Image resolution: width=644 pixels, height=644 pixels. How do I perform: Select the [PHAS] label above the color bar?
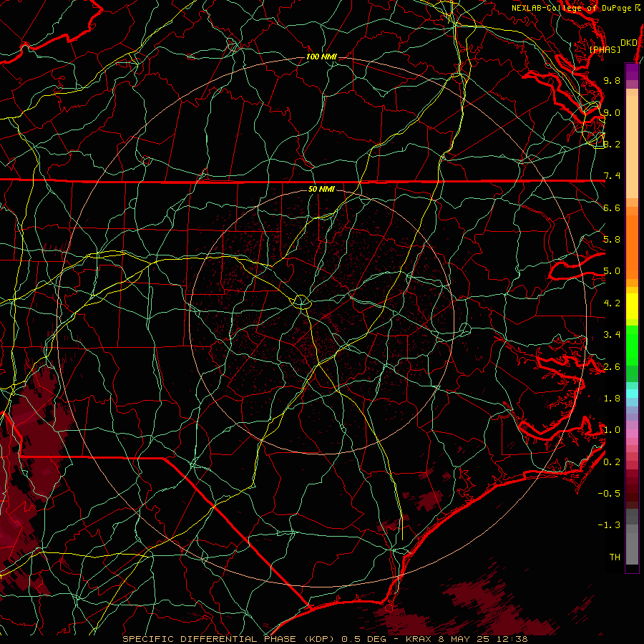pyautogui.click(x=605, y=50)
